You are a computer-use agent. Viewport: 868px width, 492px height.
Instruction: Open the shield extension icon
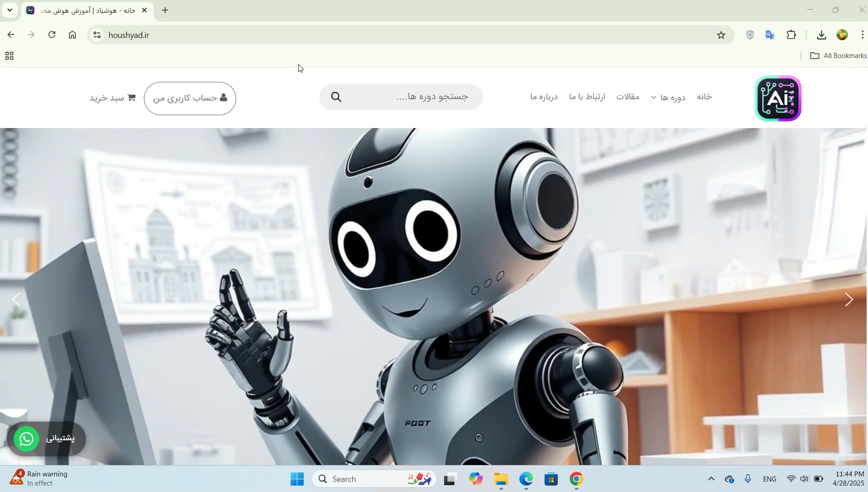click(x=750, y=35)
